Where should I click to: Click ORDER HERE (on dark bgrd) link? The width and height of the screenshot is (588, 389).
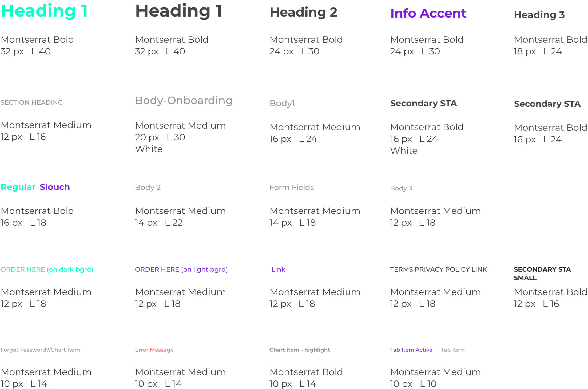[47, 270]
